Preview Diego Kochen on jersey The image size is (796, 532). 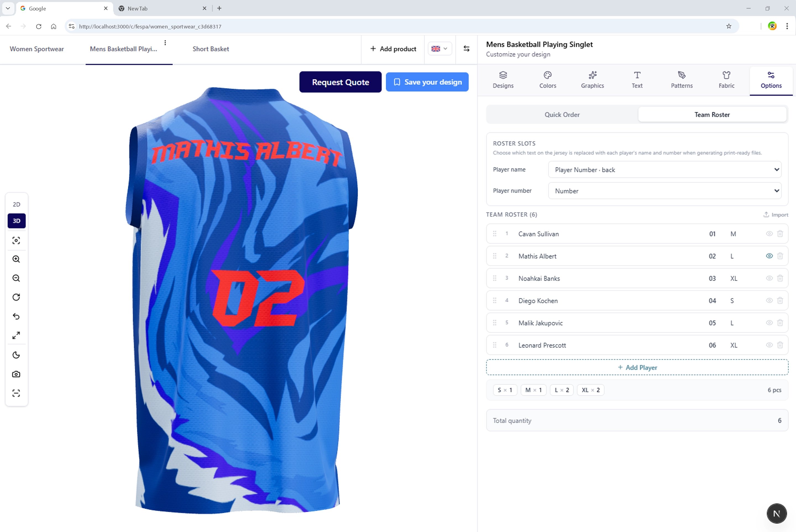[x=769, y=301]
